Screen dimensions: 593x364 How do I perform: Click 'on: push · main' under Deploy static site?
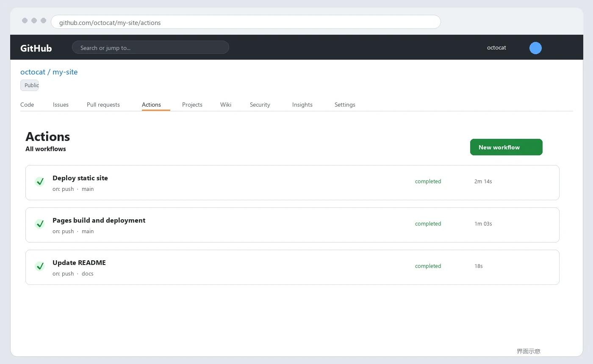(x=73, y=189)
